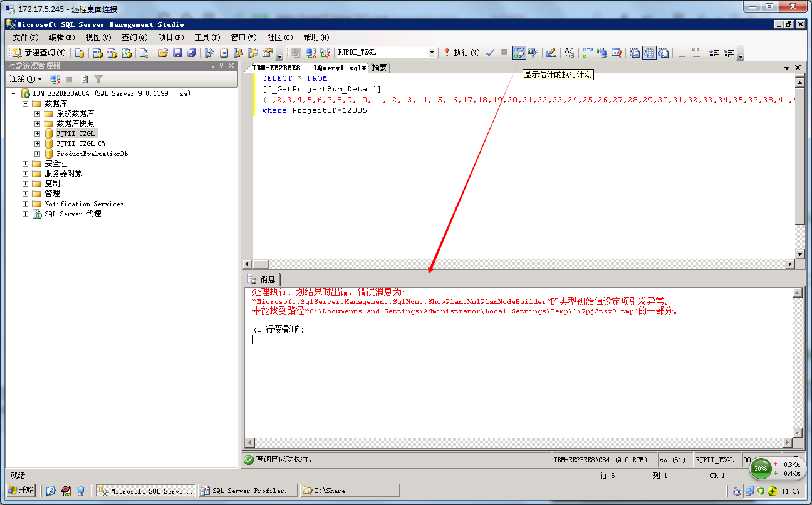Open the D:\Share taskbar window
812x505 pixels.
click(349, 491)
